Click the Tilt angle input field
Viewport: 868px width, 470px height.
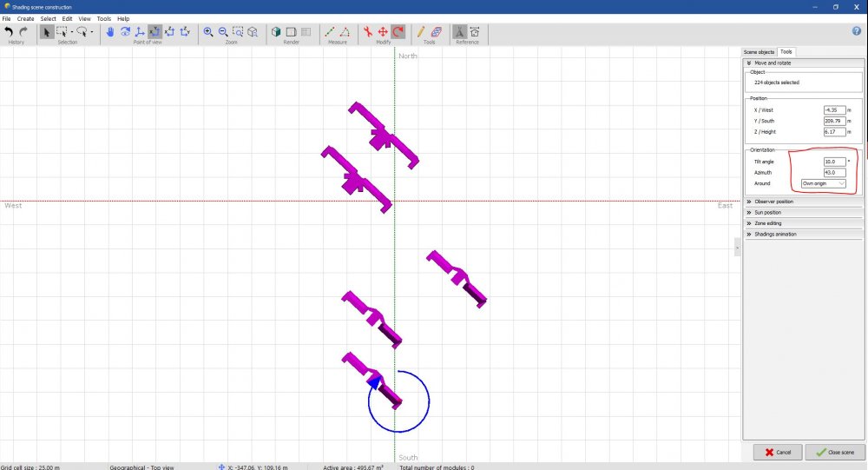[x=833, y=162]
